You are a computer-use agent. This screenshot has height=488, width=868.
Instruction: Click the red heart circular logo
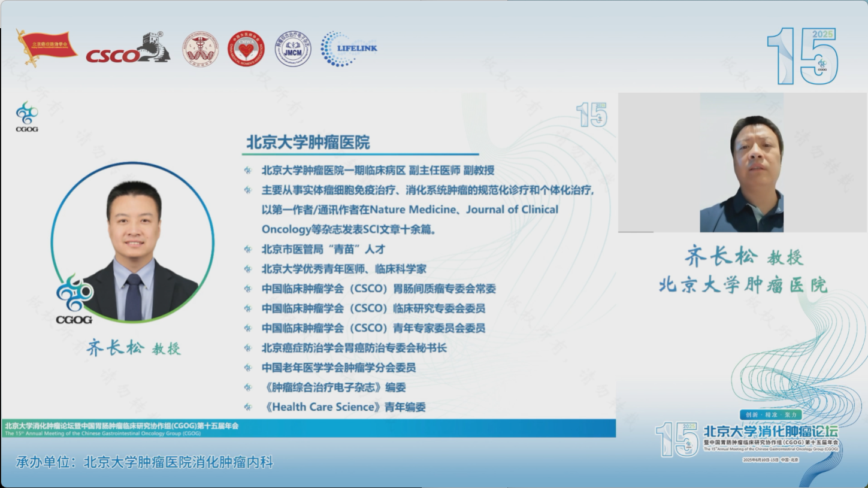[x=246, y=49]
